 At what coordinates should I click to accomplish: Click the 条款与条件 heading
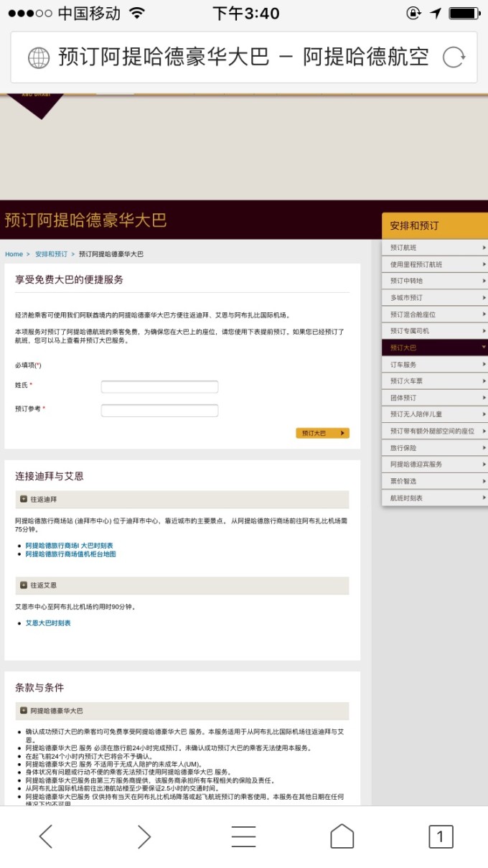click(39, 687)
